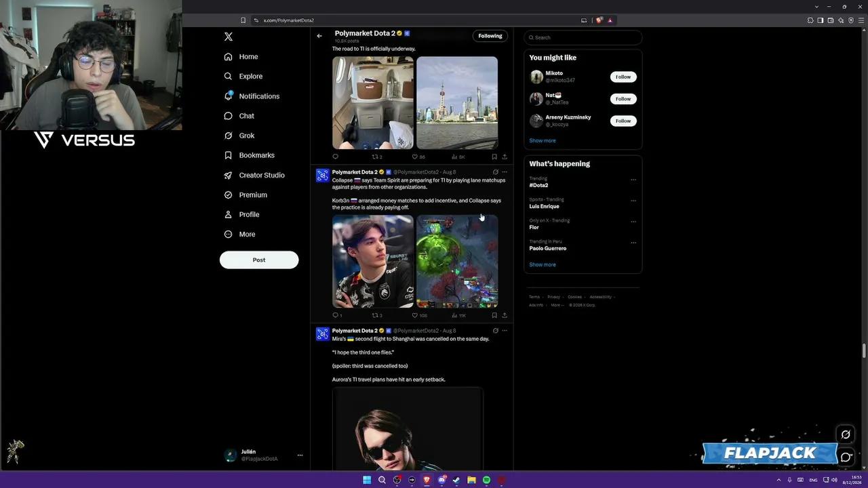The height and width of the screenshot is (488, 868).
Task: Click the Post button
Action: coord(259,260)
